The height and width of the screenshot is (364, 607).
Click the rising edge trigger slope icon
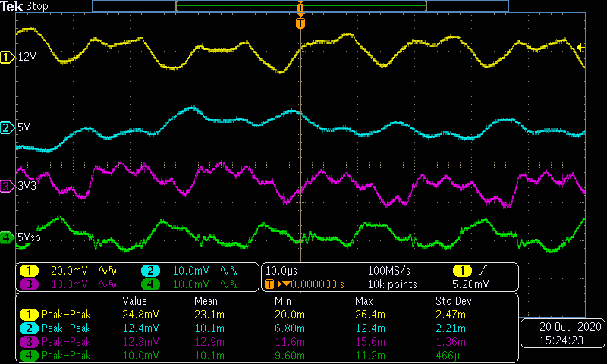point(483,271)
